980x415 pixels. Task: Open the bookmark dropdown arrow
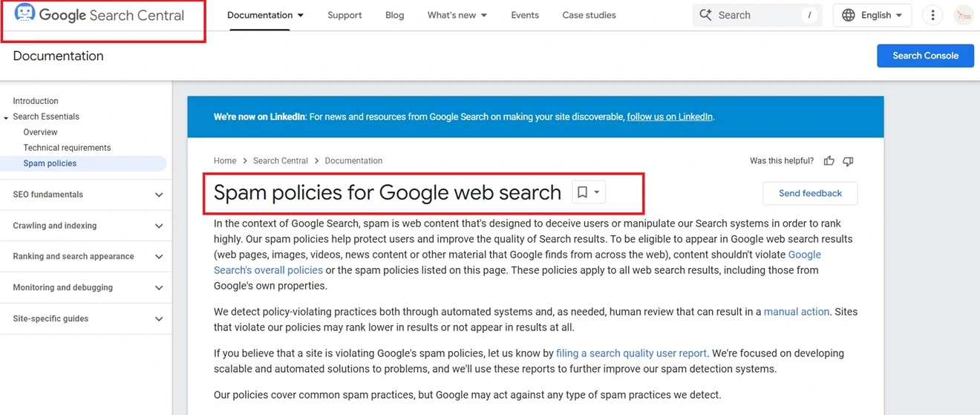(596, 192)
